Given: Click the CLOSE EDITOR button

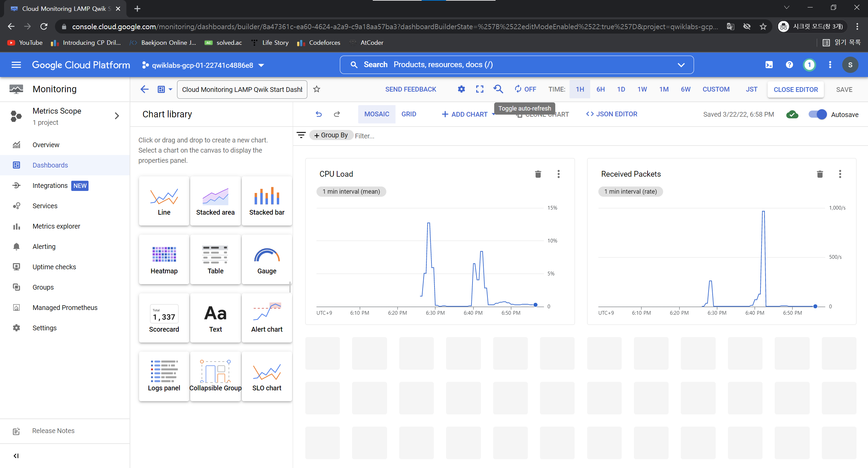Looking at the screenshot, I should pyautogui.click(x=795, y=90).
